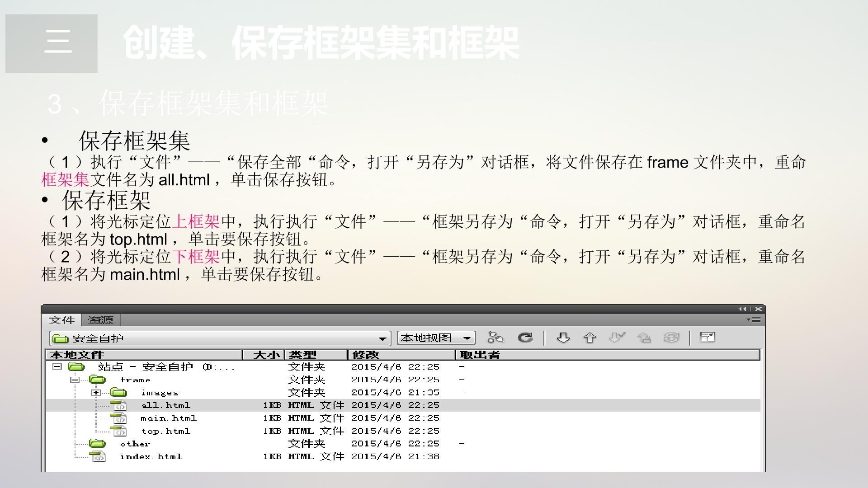
Task: Click the 1KB size of main.html
Action: pos(272,418)
